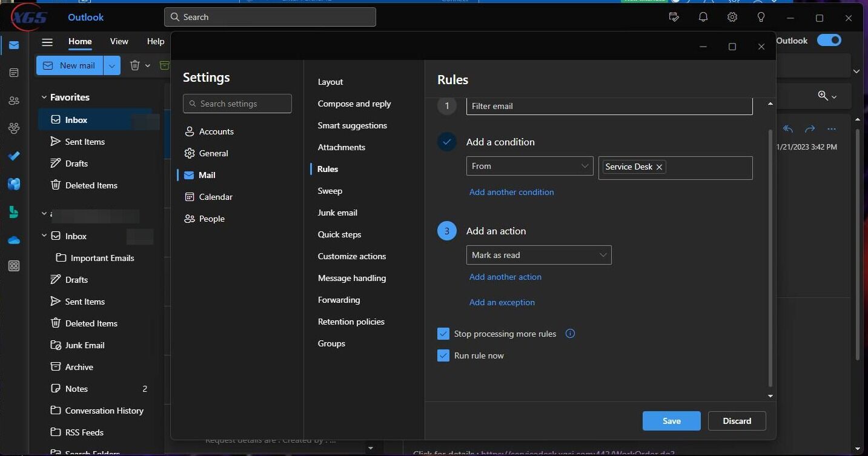The width and height of the screenshot is (868, 456).
Task: Toggle the new Outlook switch
Action: click(829, 41)
